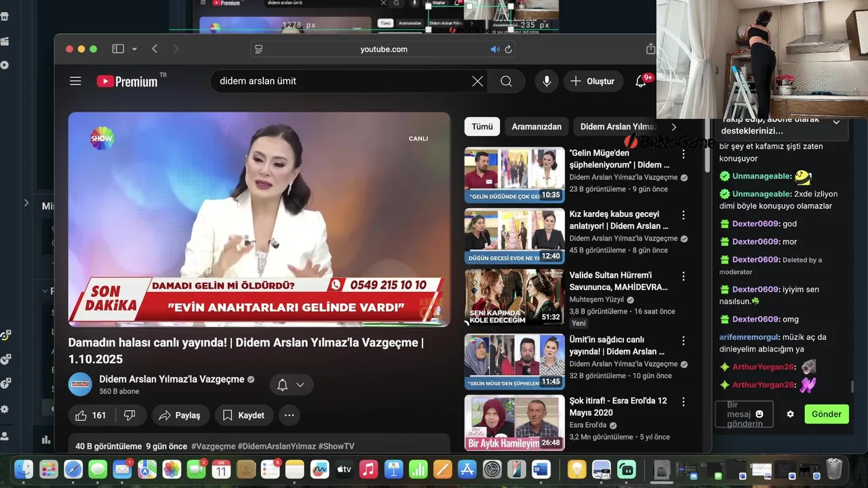
Task: Open Microsoft Word in the dock
Action: 541,469
